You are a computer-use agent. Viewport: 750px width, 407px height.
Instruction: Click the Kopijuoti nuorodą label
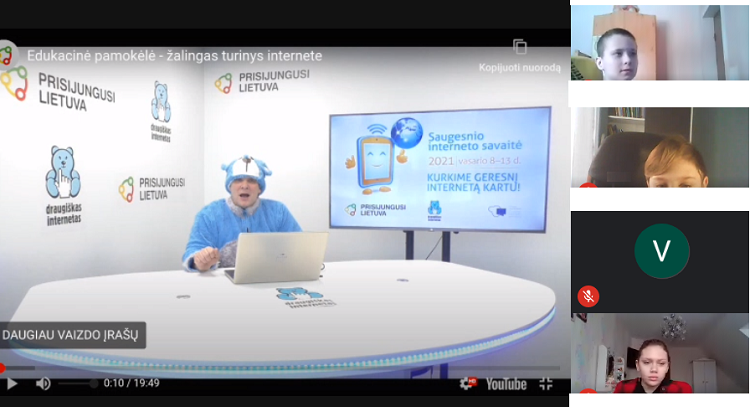(x=519, y=68)
